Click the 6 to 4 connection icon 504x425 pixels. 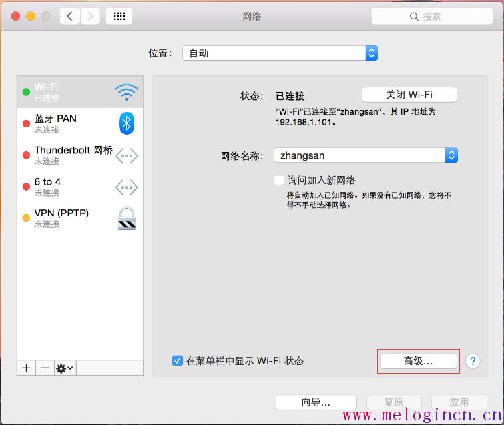126,187
